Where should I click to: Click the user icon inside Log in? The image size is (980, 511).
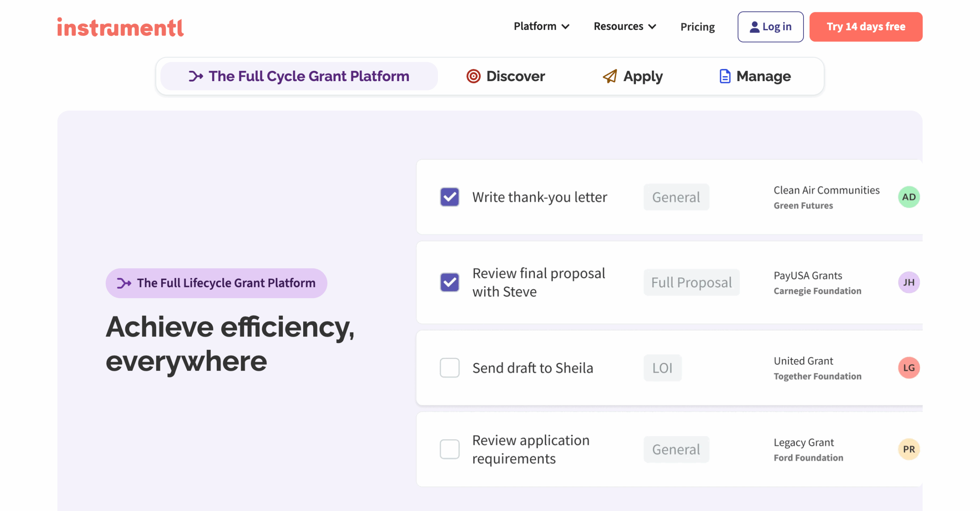click(755, 26)
